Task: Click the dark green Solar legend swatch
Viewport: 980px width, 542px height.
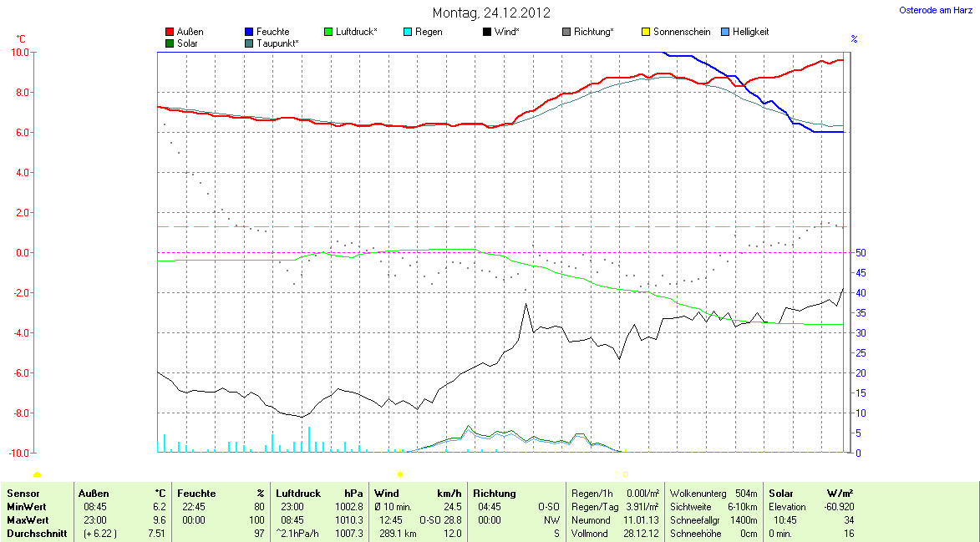Action: 170,43
